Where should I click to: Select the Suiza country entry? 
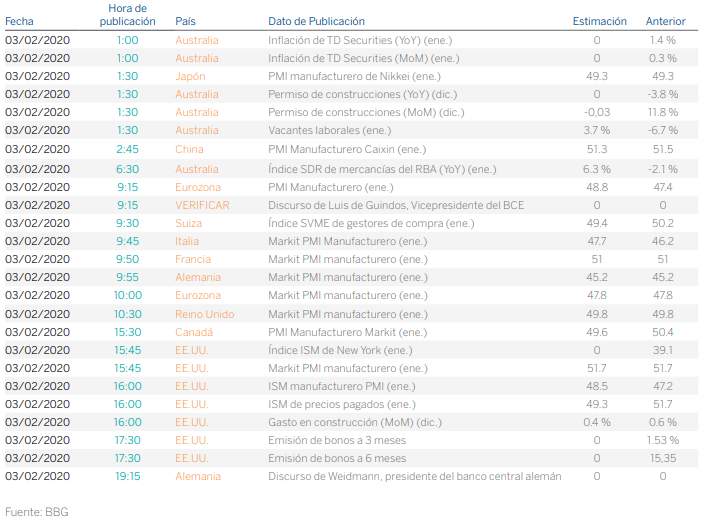click(188, 223)
